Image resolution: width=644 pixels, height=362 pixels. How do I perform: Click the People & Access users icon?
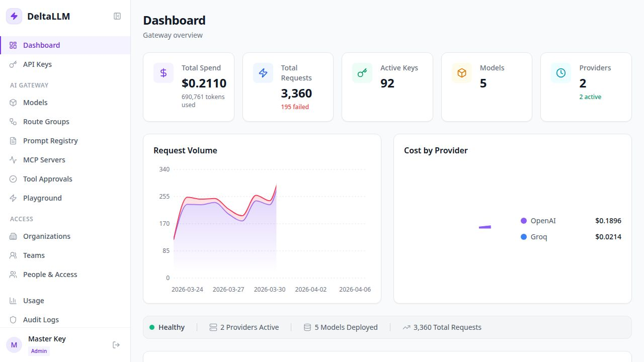[14, 275]
